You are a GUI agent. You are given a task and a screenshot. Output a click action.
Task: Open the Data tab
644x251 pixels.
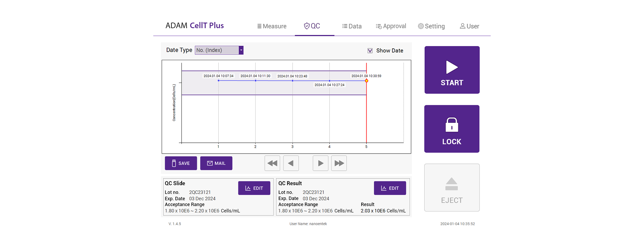coord(352,26)
